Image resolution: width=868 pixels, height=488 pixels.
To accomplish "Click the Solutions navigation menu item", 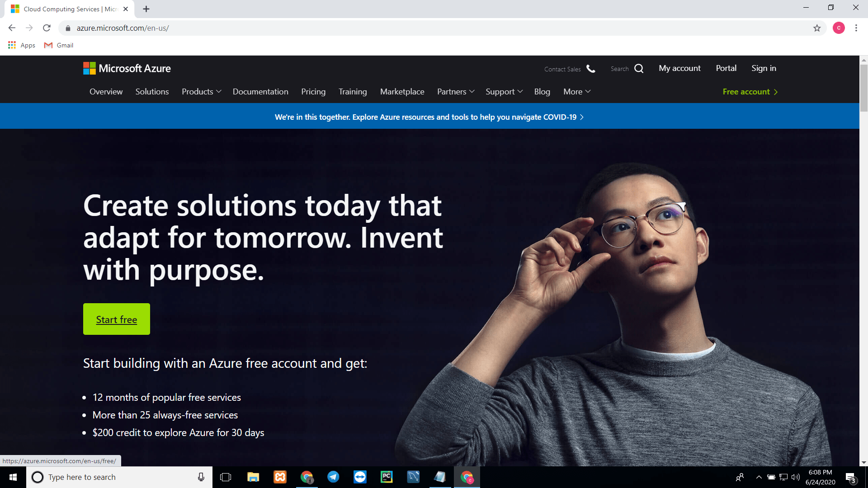I will [152, 91].
